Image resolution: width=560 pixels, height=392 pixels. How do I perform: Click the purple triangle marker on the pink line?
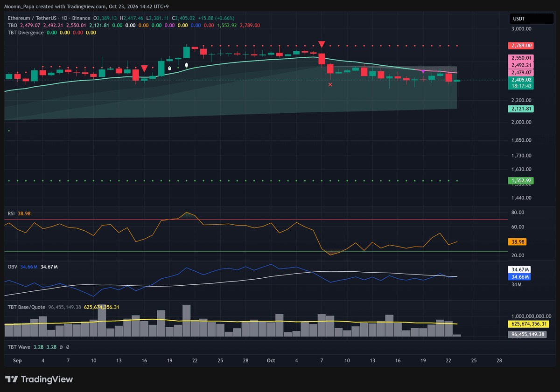pos(423,71)
